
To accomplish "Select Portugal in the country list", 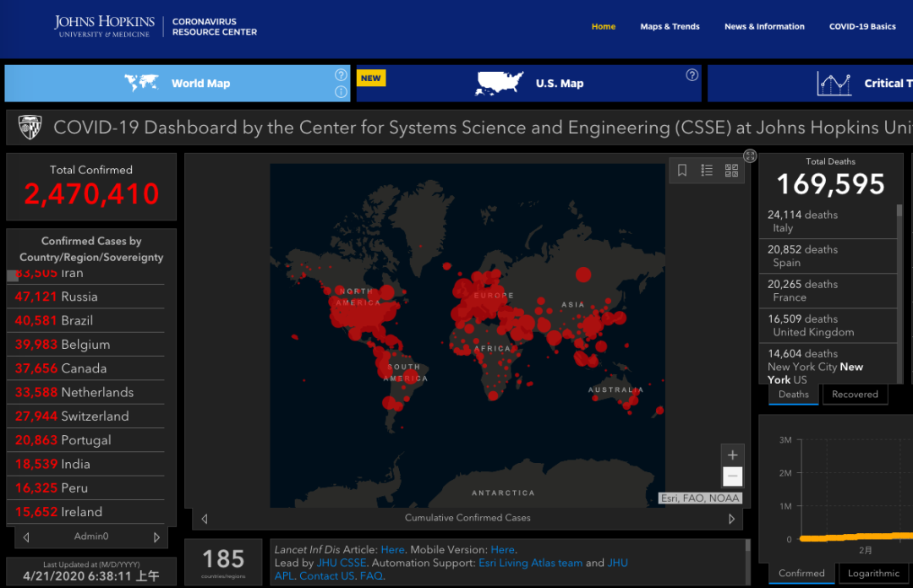I will (x=85, y=439).
